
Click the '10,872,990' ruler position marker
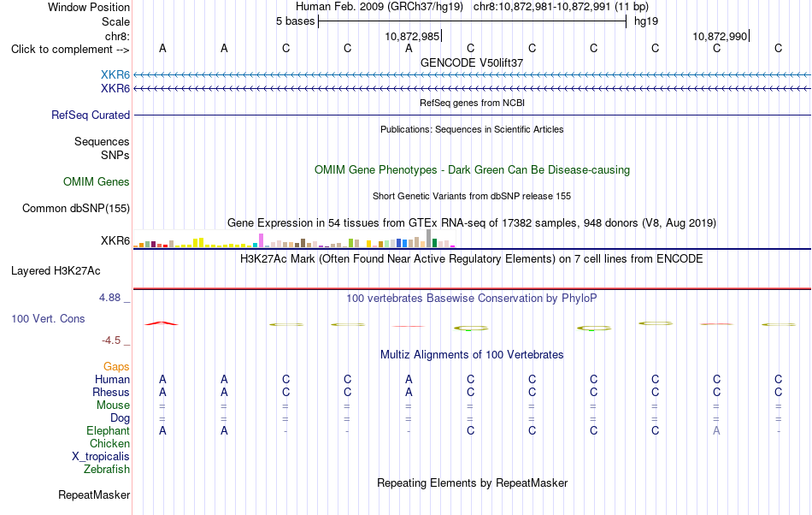pos(721,36)
